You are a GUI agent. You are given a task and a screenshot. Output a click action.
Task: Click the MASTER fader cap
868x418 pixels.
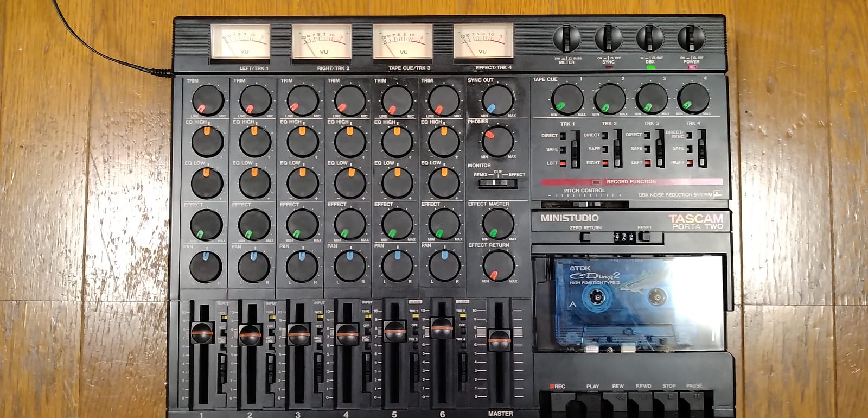(500, 340)
